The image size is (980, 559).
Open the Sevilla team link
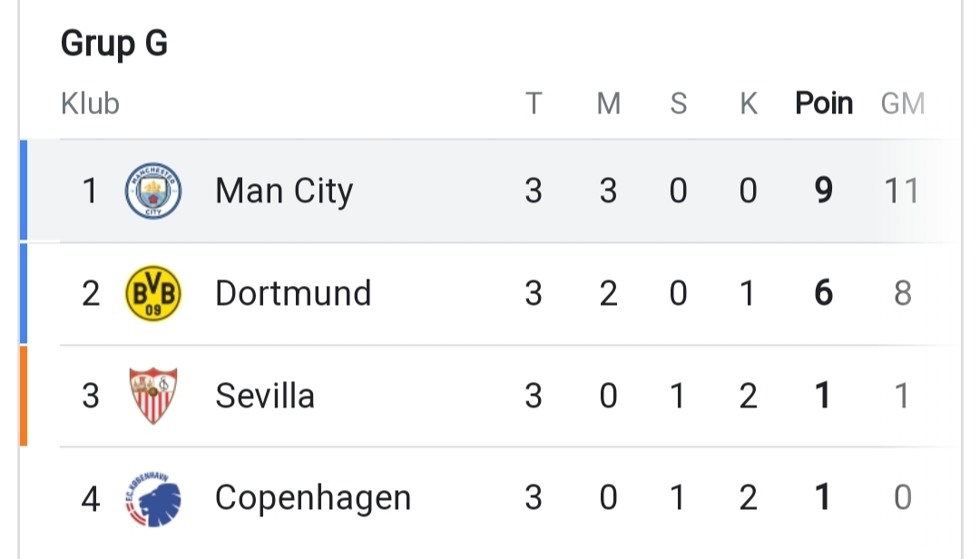point(265,396)
